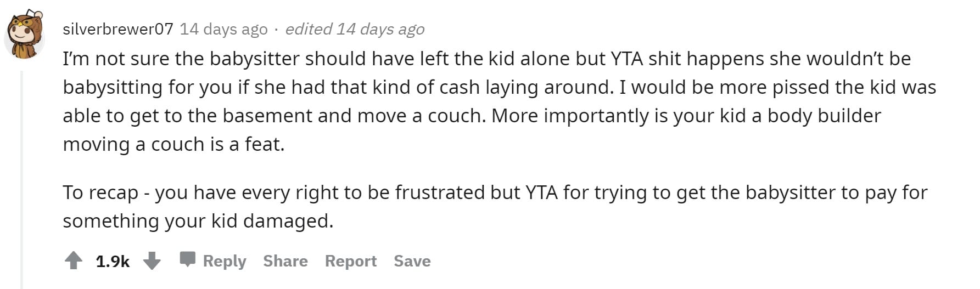Click the text 'something your kid damaged.'
980x289 pixels.
[198, 221]
